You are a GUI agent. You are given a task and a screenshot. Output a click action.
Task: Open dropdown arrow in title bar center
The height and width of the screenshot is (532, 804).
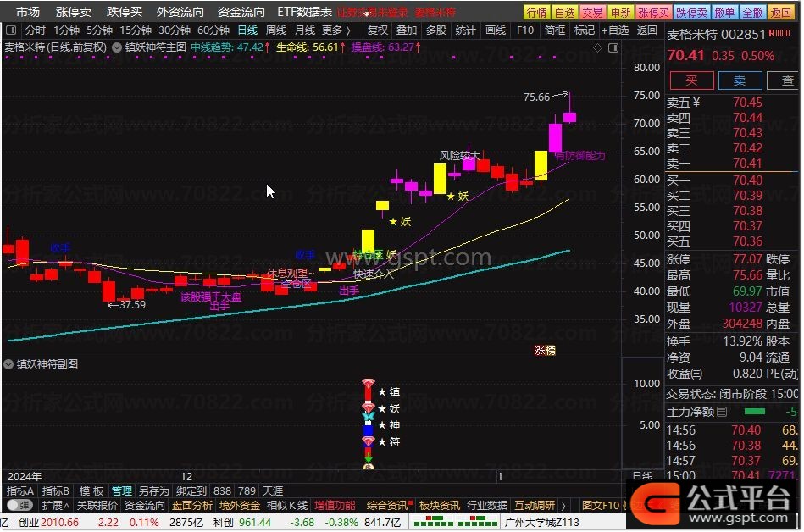[367, 14]
